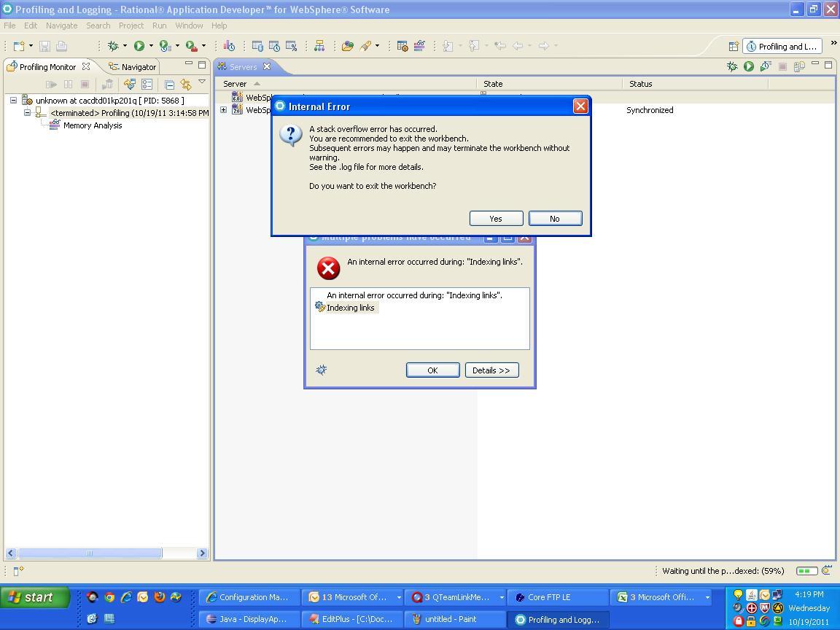Click No in the Internal Error dialog
This screenshot has width=840, height=630.
pos(555,219)
